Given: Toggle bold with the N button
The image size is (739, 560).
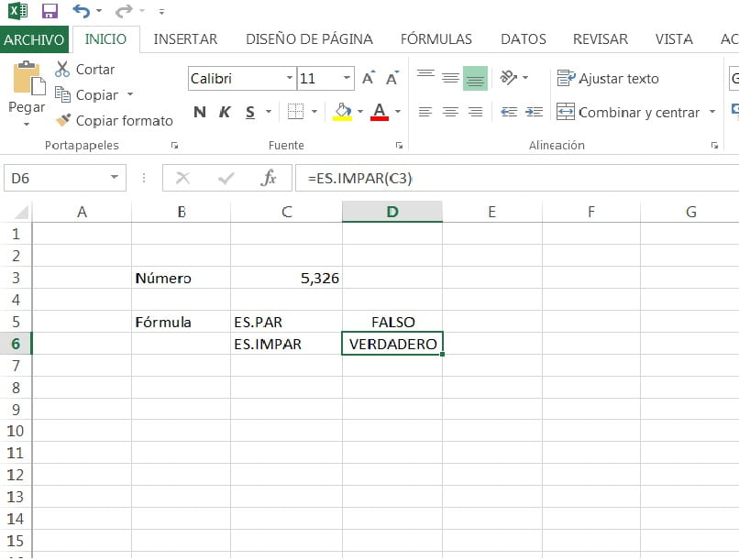Looking at the screenshot, I should pyautogui.click(x=200, y=112).
